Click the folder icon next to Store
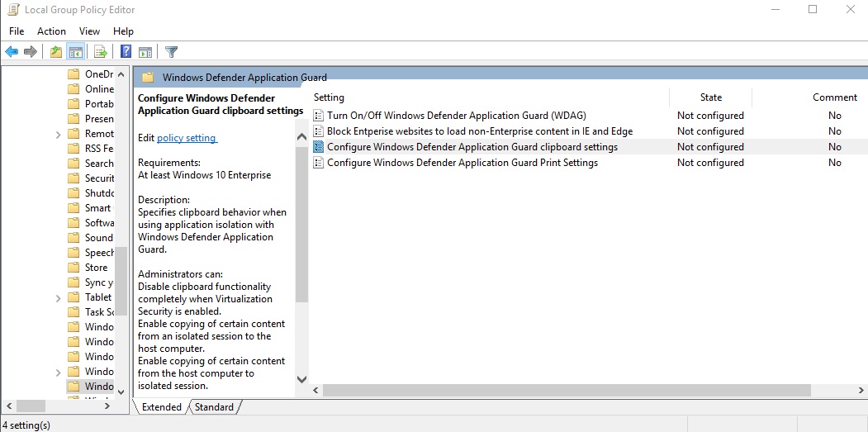868x432 pixels. tap(74, 267)
